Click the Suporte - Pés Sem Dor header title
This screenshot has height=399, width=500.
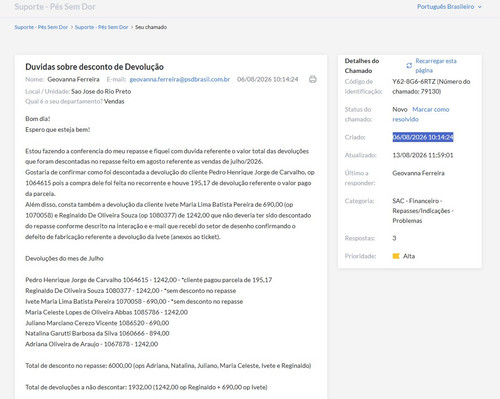[x=55, y=7]
